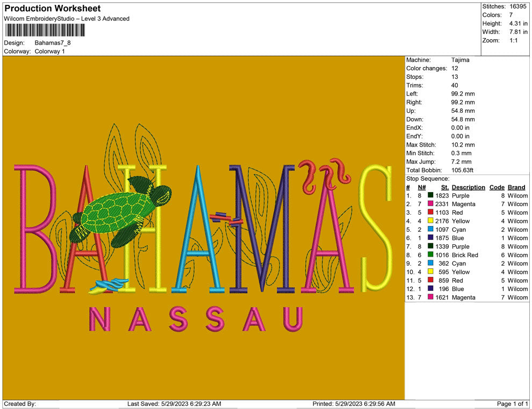This screenshot has width=532, height=409.
Task: Click the EndX value 0.00 in
Action: pyautogui.click(x=460, y=128)
